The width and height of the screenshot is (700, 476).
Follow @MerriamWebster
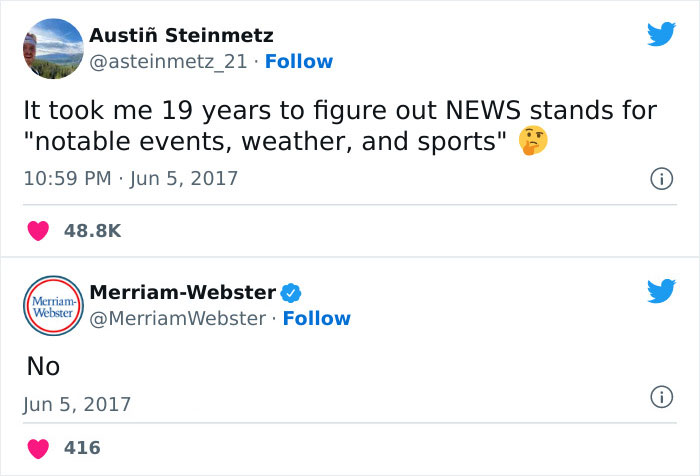(317, 318)
